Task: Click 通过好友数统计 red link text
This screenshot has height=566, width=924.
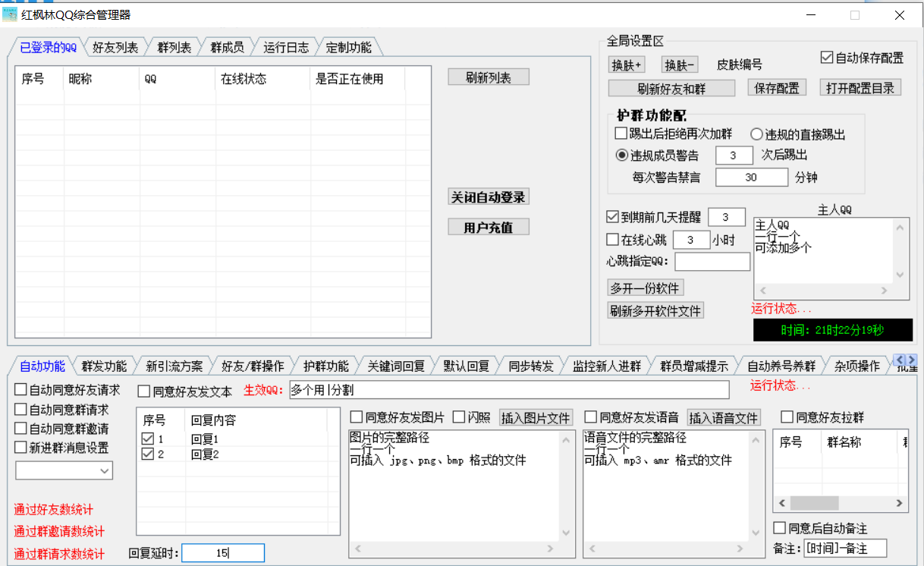Action: click(59, 510)
